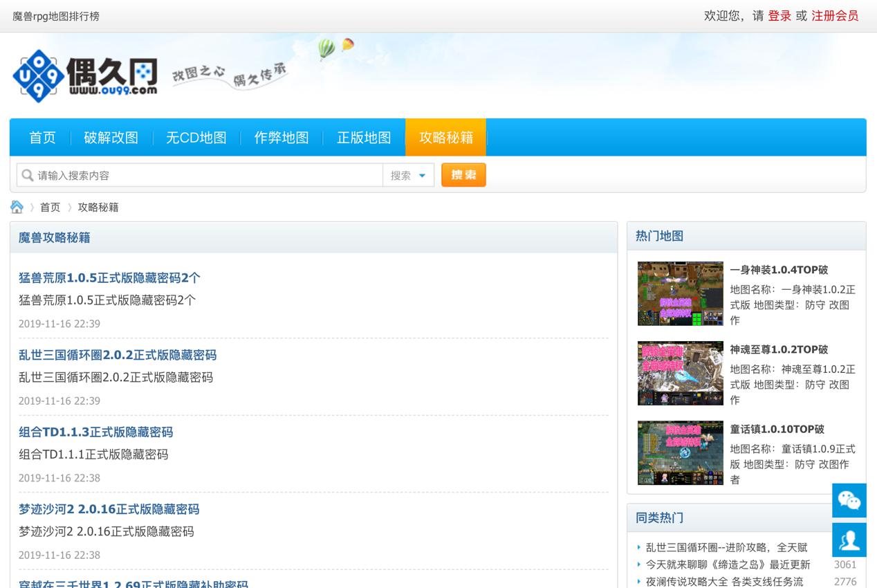Open the 神魂至尊1.0.2TOP破 thumbnail image
Image resolution: width=877 pixels, height=588 pixels.
point(680,374)
